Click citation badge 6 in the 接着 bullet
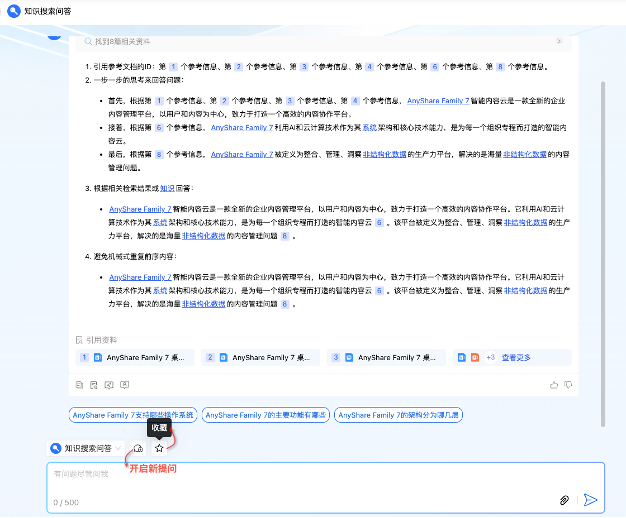The image size is (626, 518). click(159, 127)
